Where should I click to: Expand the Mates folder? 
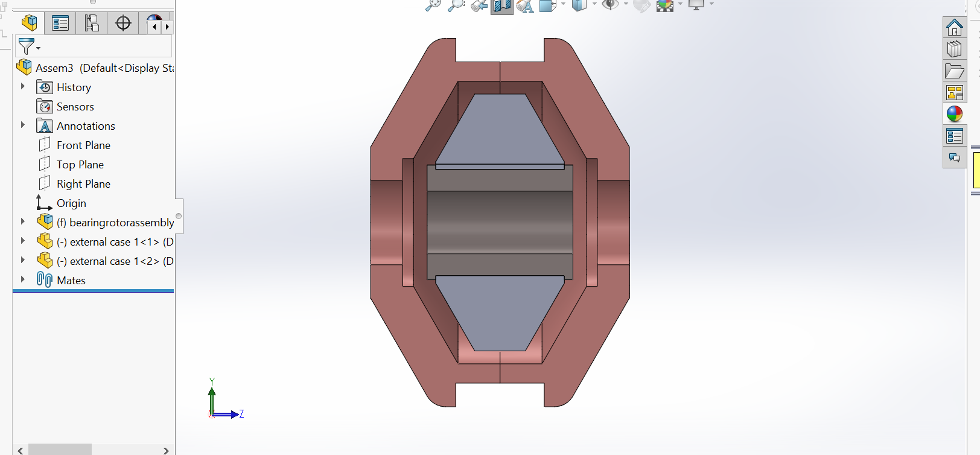pos(23,279)
